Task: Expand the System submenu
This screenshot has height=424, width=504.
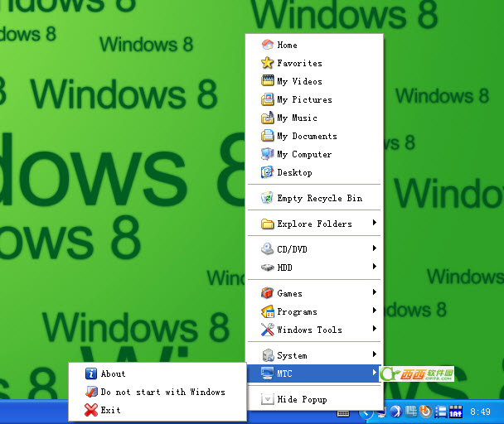Action: 314,355
